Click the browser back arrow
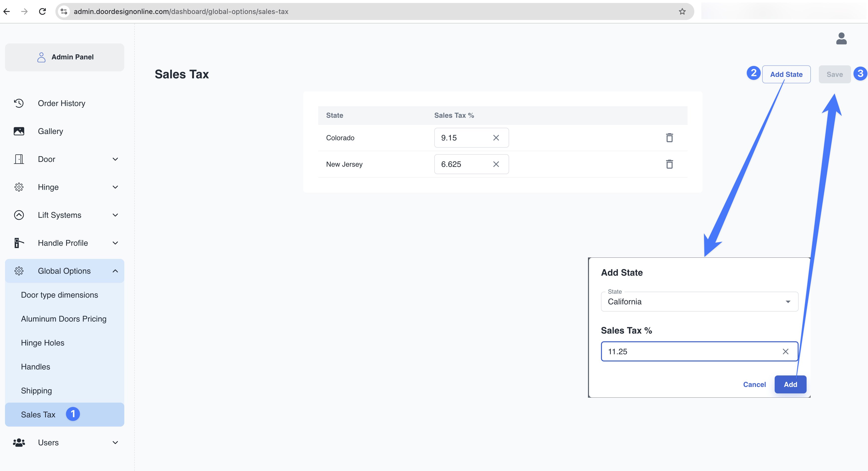This screenshot has height=471, width=868. click(x=7, y=11)
